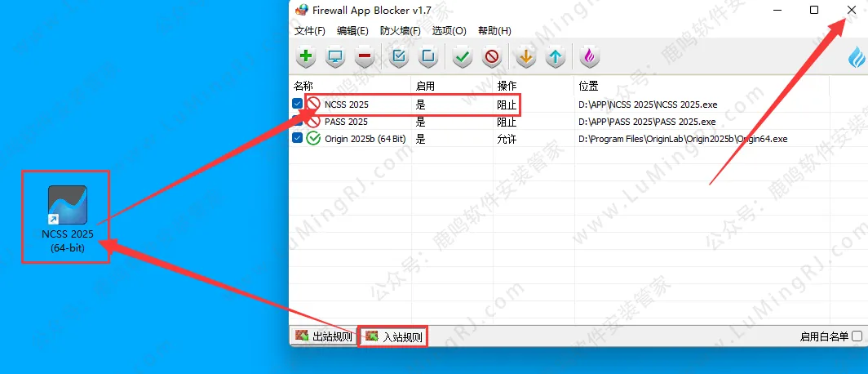Image resolution: width=868 pixels, height=374 pixels.
Task: Open the 选项(O) menu
Action: 449,31
